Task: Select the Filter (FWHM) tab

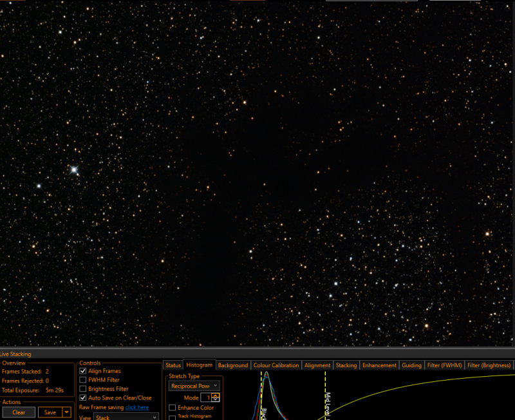Action: [x=444, y=365]
